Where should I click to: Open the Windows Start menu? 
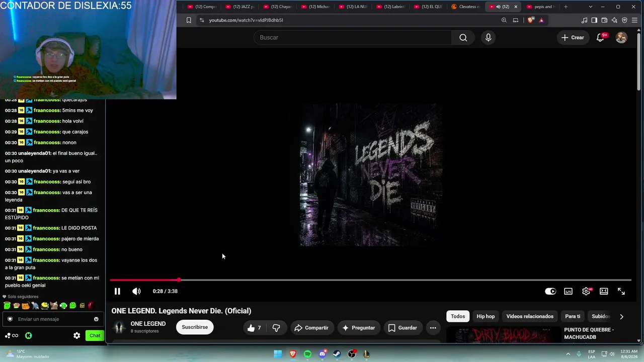(x=278, y=354)
